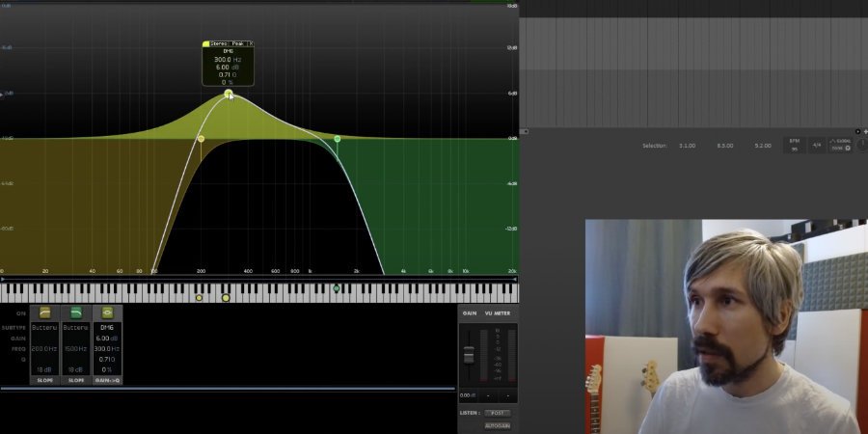Viewport: 868px width, 434px height.
Task: Open the DMG subtype selector of peak band
Action: pyautogui.click(x=107, y=327)
